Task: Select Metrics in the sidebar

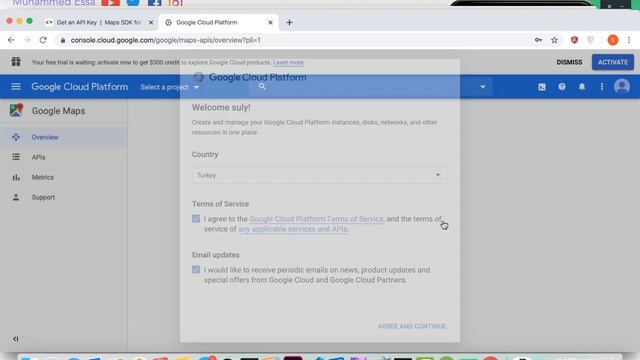Action: pyautogui.click(x=64, y=177)
